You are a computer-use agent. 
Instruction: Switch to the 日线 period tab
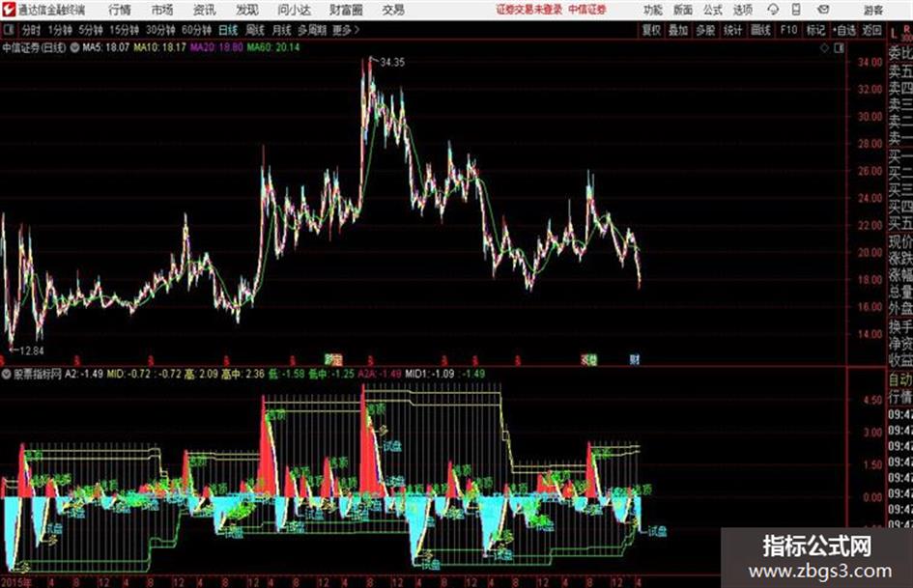(228, 30)
